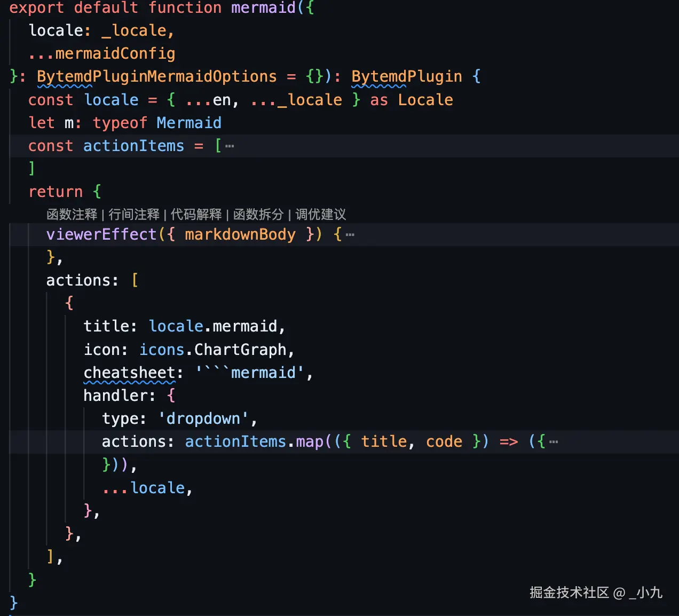This screenshot has width=679, height=616.
Task: Click the 'dropdown' string literal
Action: click(203, 418)
